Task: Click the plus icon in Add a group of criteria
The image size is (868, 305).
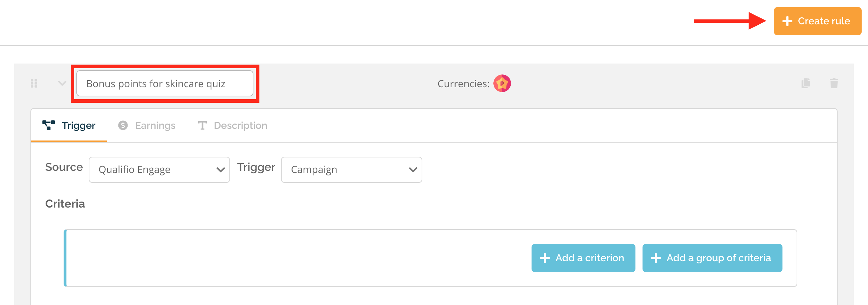Action: (656, 258)
